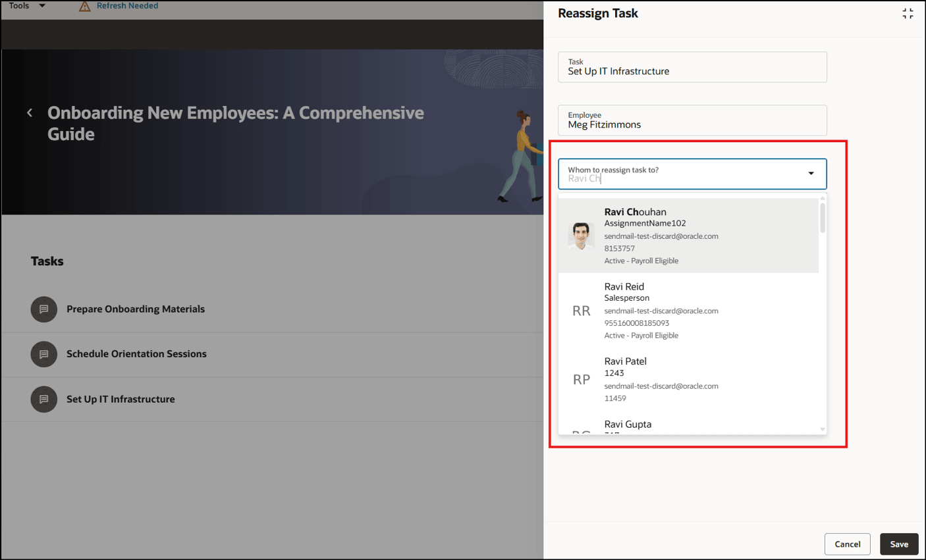The width and height of the screenshot is (926, 560).
Task: Click Ravi Reid's Active - Payroll Eligible status
Action: (x=641, y=336)
